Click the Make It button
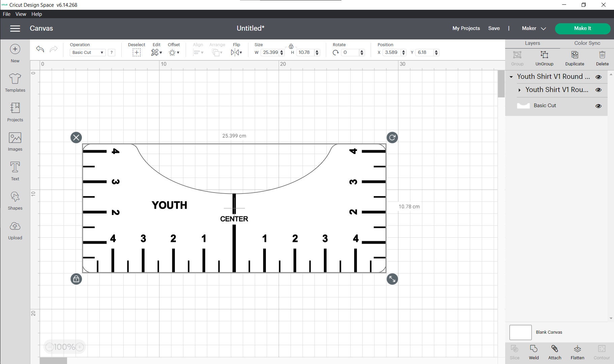The height and width of the screenshot is (364, 614). point(583,28)
